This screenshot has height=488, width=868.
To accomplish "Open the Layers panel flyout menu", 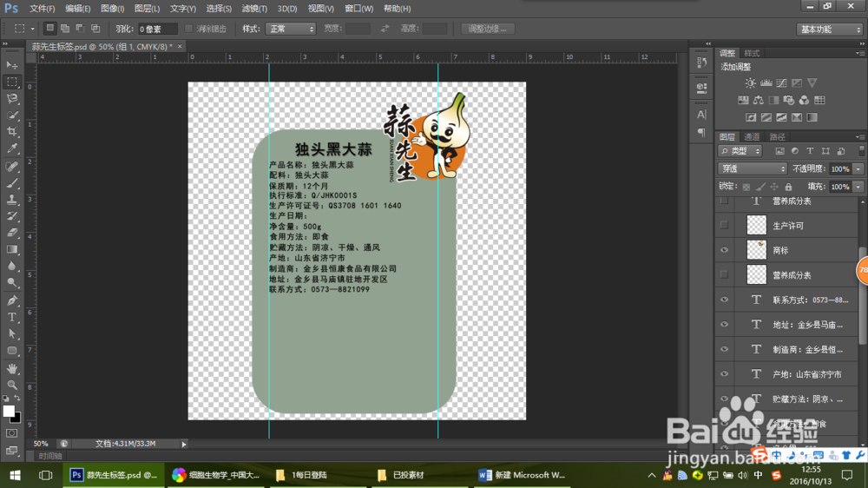I will tap(859, 137).
